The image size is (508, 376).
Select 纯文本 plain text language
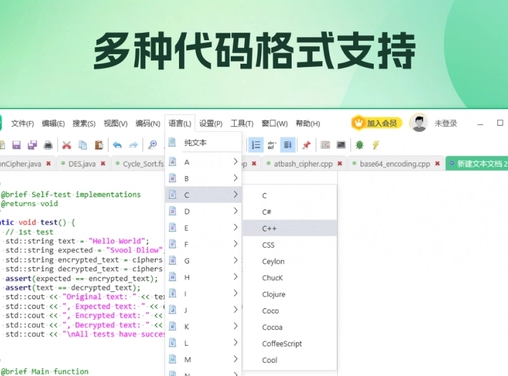point(203,143)
